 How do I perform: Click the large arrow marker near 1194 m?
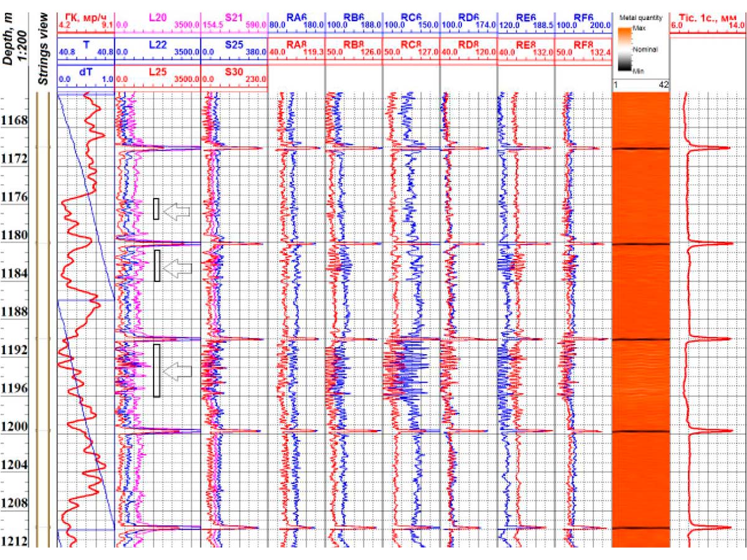point(176,371)
